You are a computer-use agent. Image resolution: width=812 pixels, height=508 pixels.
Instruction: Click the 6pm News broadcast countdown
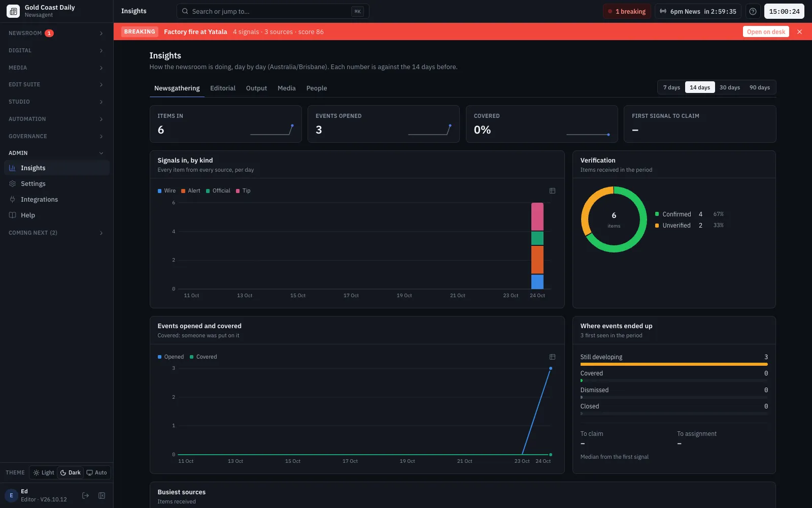pos(698,11)
